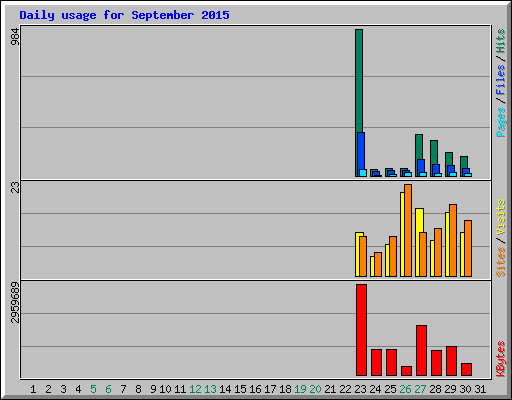512x400 pixels.
Task: Click the orange sites bar for day 28
Action: pos(438,252)
